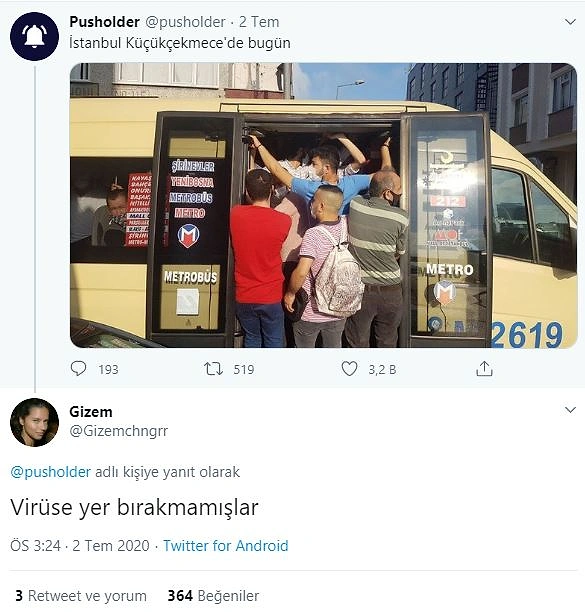The width and height of the screenshot is (585, 612).
Task: Open the @Gizemchngrr handle
Action: point(119,431)
